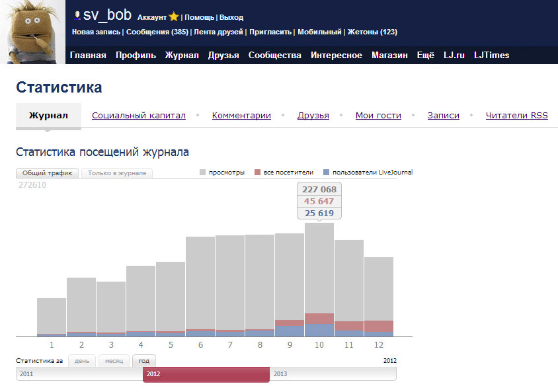The image size is (558, 392).
Task: Click the chart bar for month 7
Action: click(x=230, y=286)
